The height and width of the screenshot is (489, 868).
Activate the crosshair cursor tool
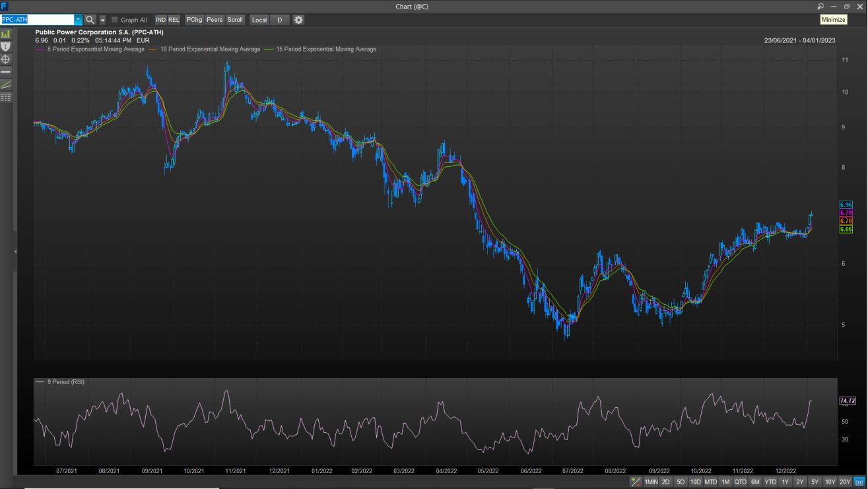(6, 59)
